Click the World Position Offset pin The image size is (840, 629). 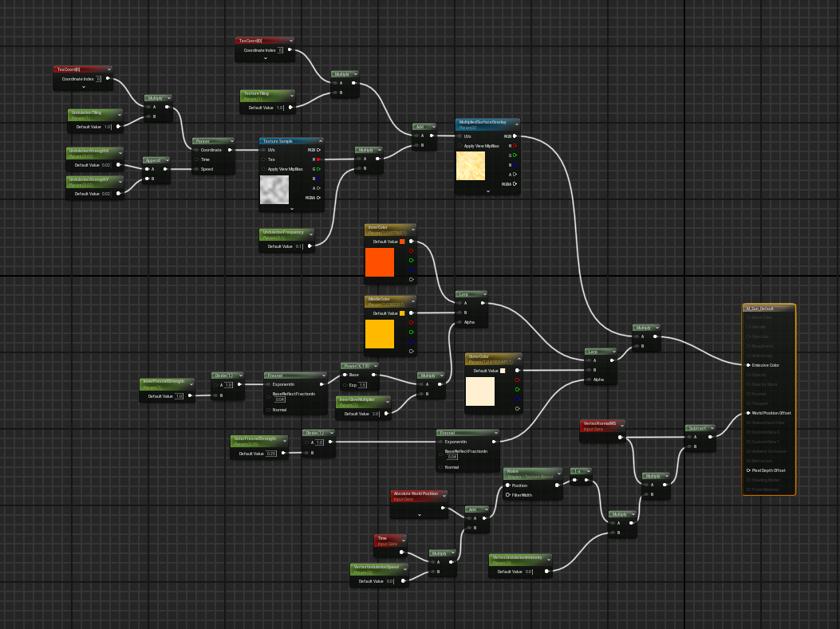tap(748, 413)
